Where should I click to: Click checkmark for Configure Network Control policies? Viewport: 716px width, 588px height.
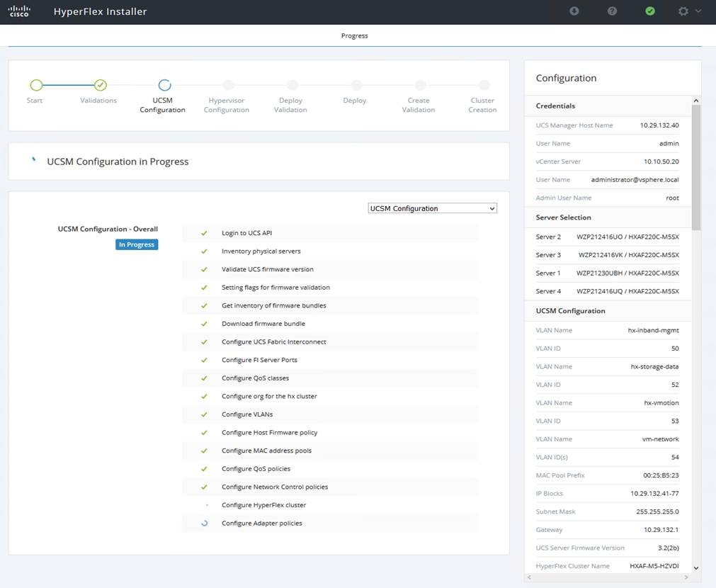point(204,487)
